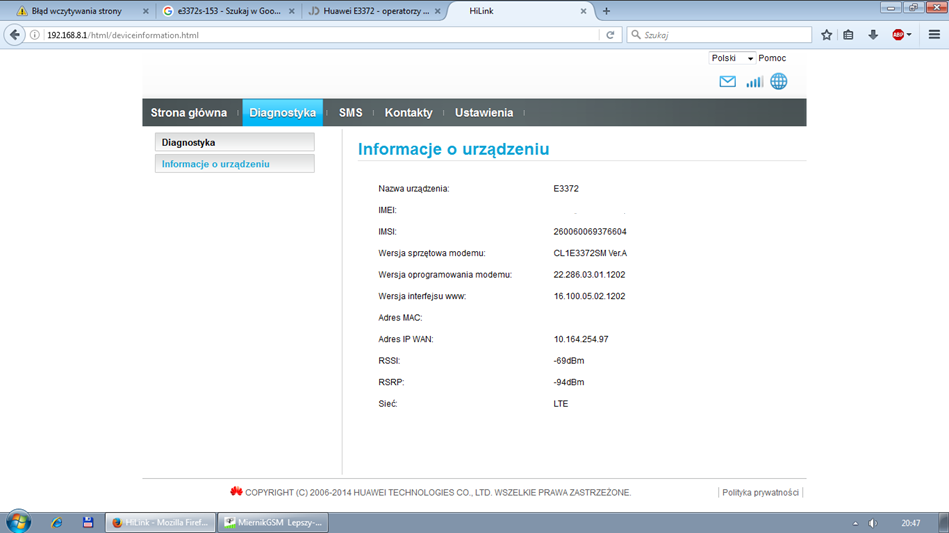The image size is (949, 533).
Task: Show hidden system tray icons arrow
Action: (x=854, y=523)
